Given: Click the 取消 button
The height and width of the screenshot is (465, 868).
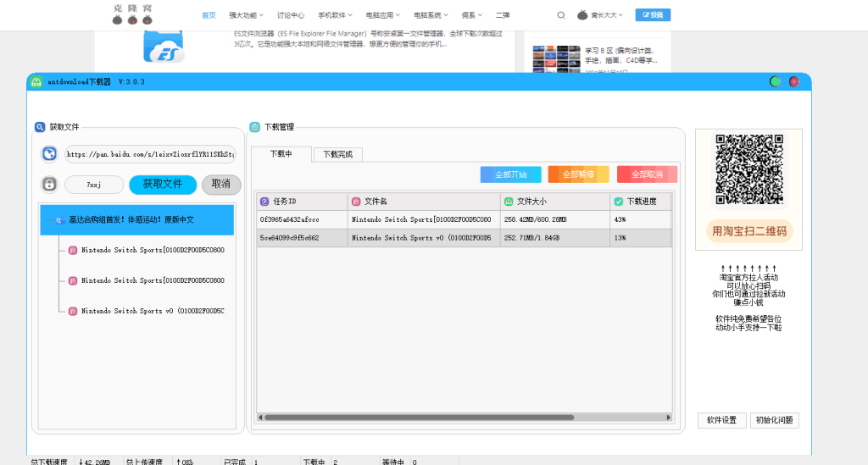Looking at the screenshot, I should pyautogui.click(x=221, y=185).
